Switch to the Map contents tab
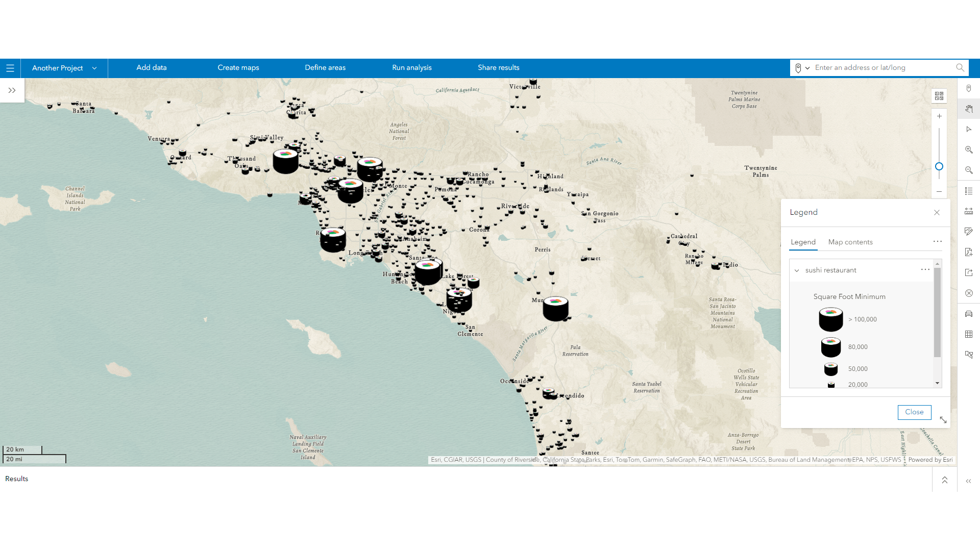 pos(850,242)
